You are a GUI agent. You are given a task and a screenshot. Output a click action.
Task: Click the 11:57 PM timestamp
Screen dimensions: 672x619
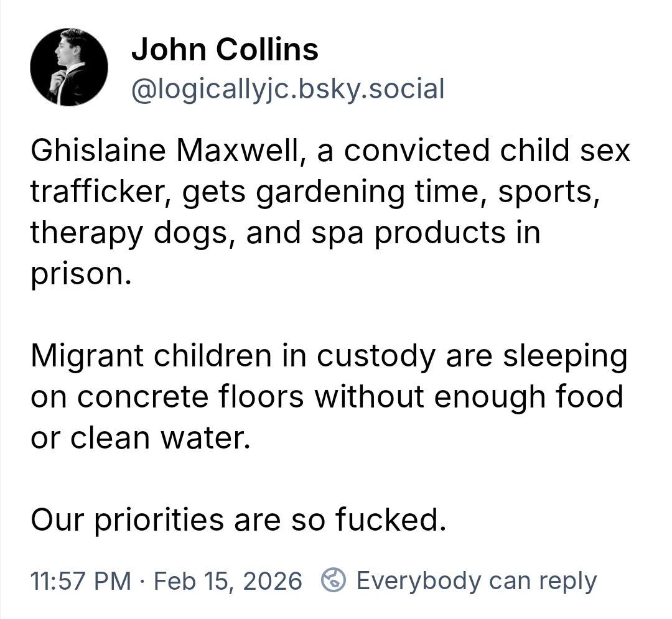pyautogui.click(x=80, y=580)
